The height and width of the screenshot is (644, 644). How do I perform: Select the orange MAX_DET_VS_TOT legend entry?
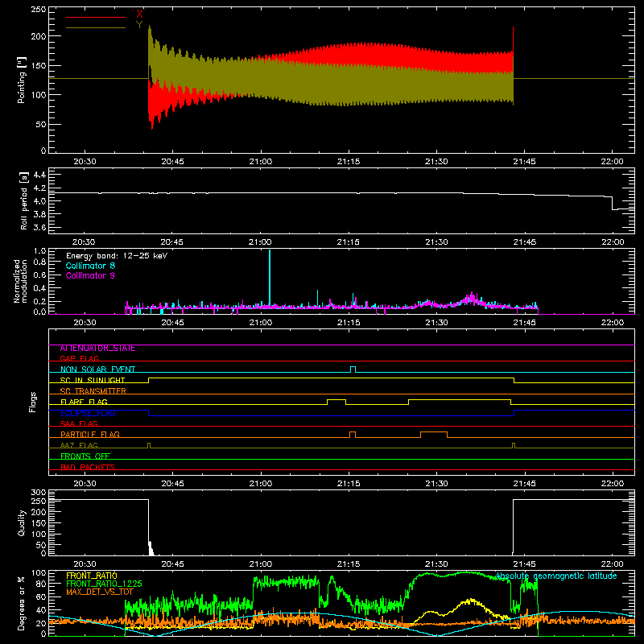point(100,592)
